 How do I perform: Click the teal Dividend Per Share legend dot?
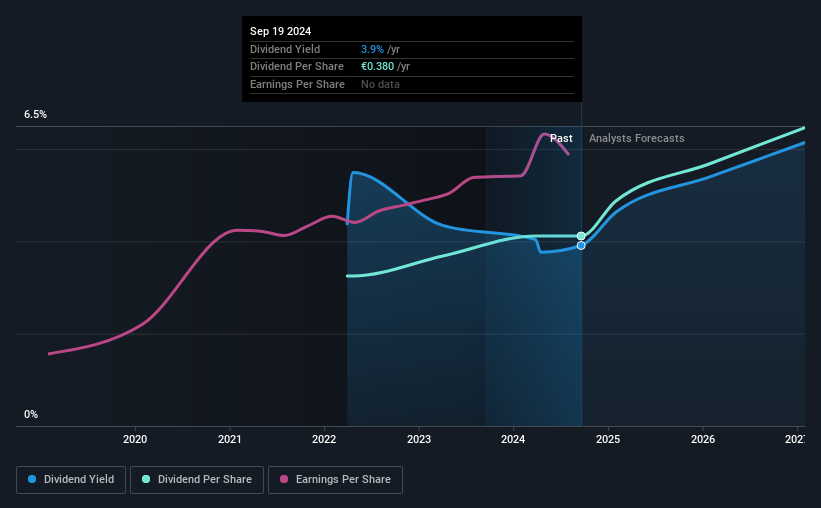pos(146,479)
